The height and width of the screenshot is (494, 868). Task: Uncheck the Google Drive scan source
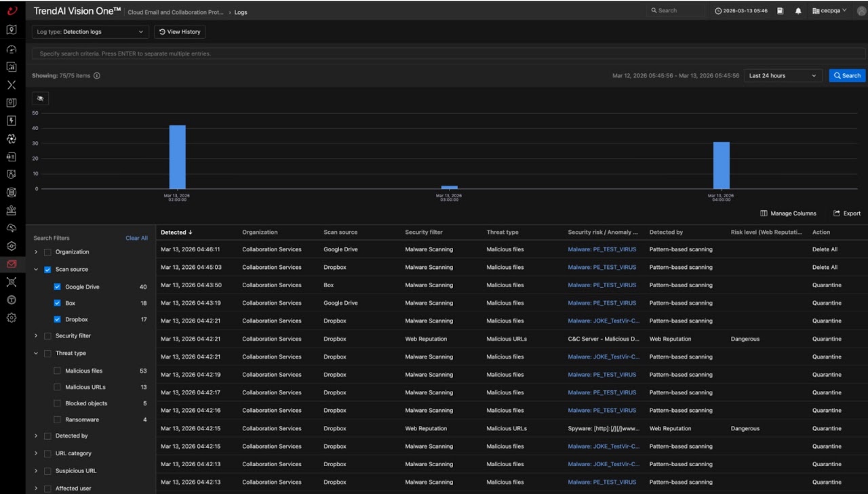57,287
